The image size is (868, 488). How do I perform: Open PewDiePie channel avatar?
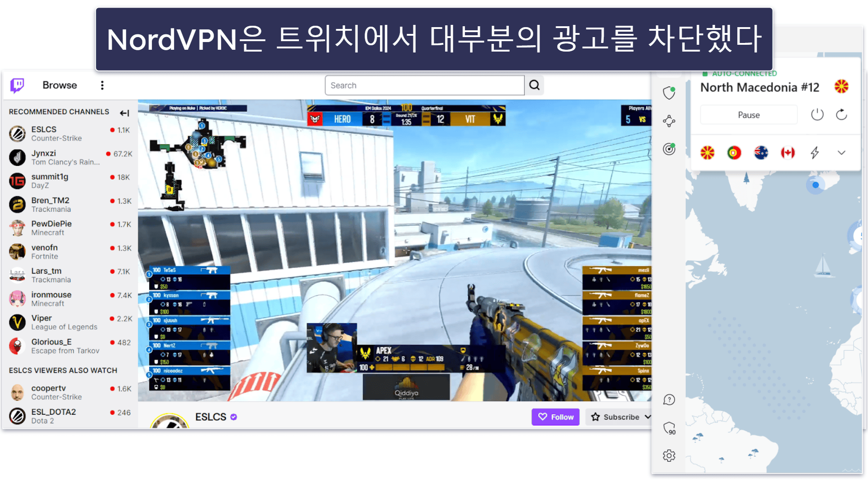pos(17,228)
